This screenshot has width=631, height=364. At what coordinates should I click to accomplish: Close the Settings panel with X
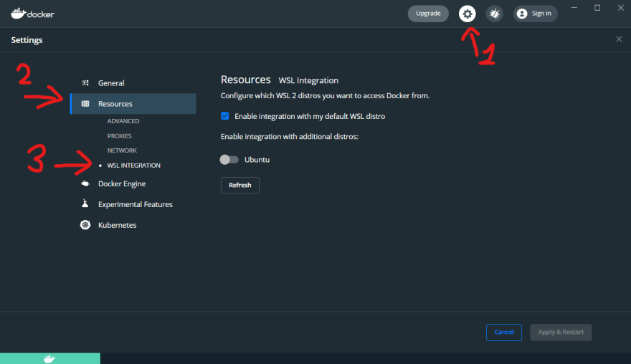619,39
